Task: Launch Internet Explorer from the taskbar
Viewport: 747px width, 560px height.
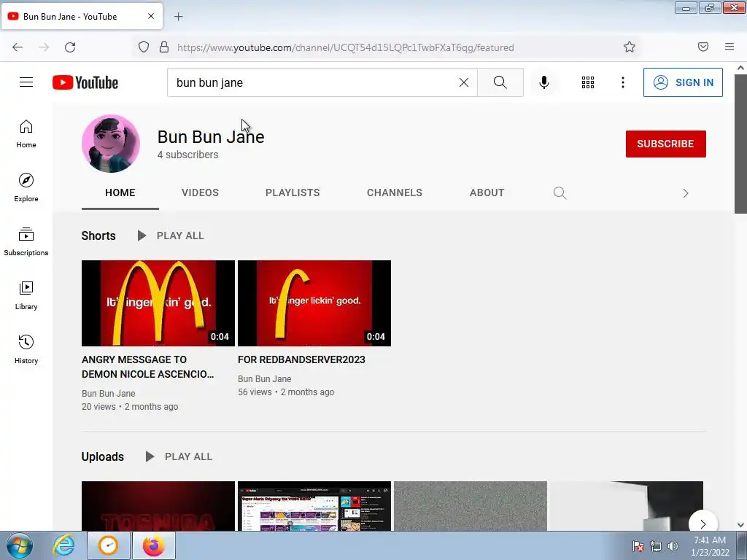Action: pyautogui.click(x=63, y=545)
